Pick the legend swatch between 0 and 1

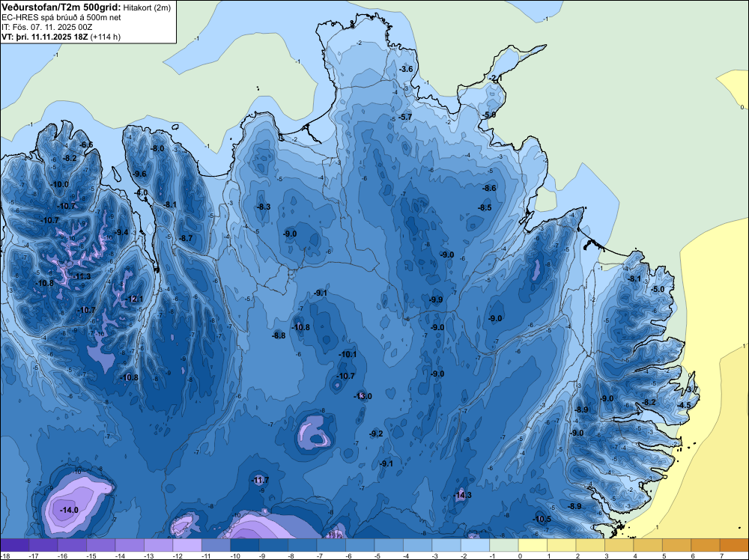point(533,545)
